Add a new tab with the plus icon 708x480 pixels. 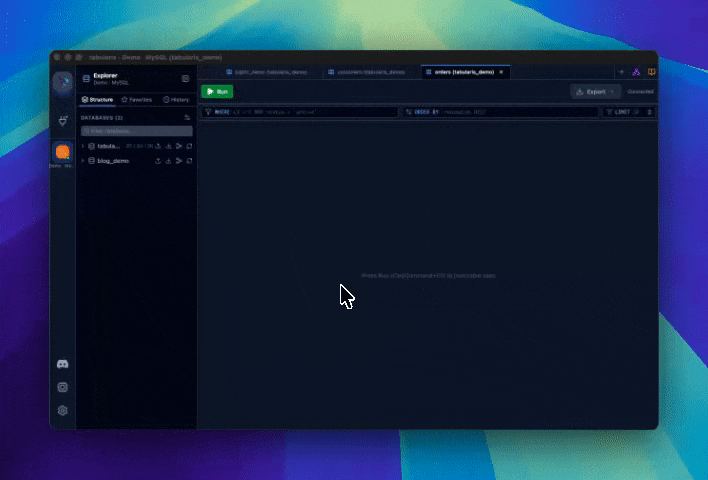click(621, 72)
